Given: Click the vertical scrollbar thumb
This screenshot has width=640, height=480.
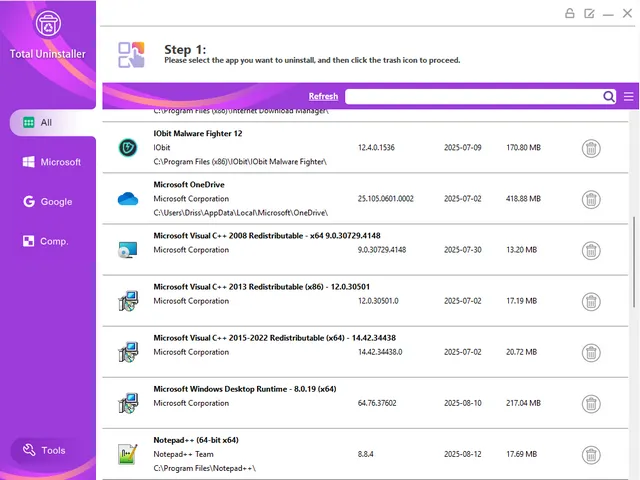Looking at the screenshot, I should tap(634, 261).
